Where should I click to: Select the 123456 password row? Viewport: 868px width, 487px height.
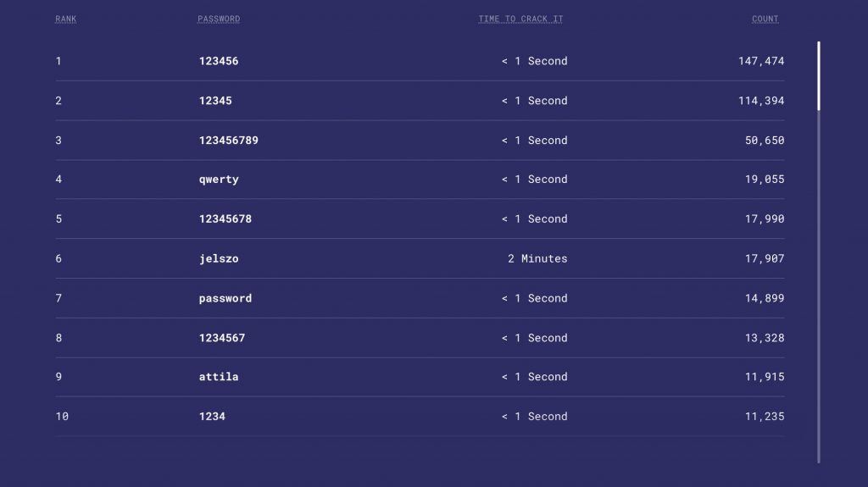(218, 61)
